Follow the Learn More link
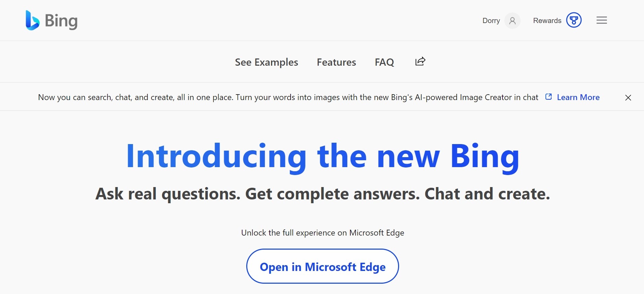The height and width of the screenshot is (294, 644). [x=578, y=97]
